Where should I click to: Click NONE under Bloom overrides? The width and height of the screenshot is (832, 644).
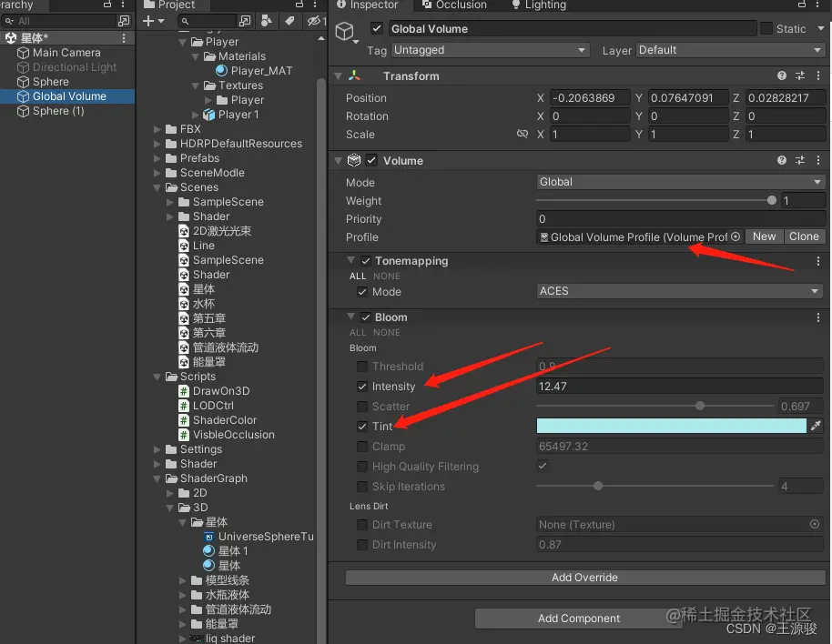(x=387, y=332)
